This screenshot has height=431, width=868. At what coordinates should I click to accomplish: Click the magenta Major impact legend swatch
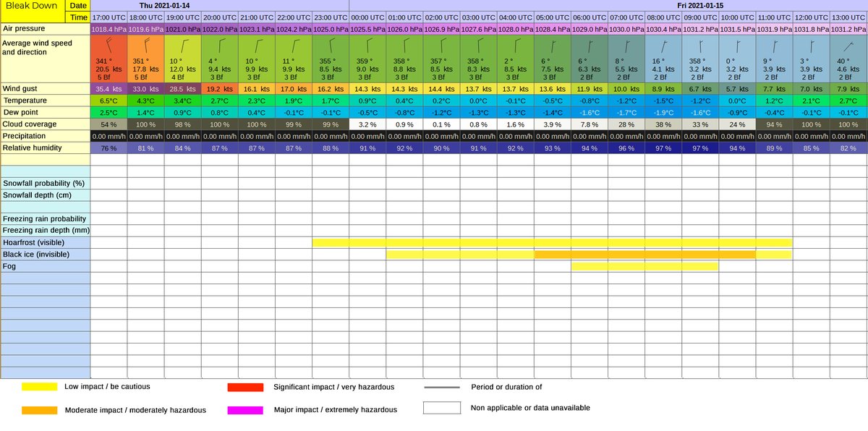coord(245,410)
